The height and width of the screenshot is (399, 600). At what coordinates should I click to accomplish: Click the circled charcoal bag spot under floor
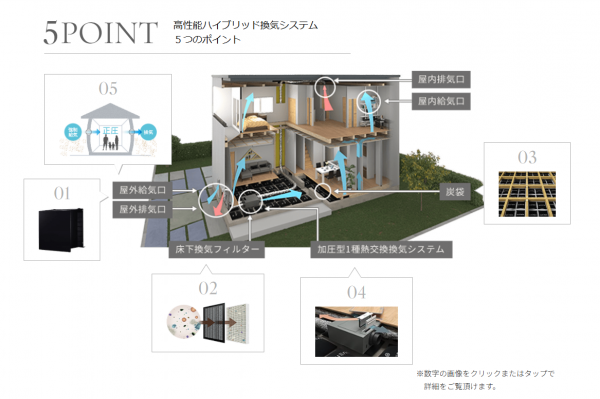click(323, 191)
